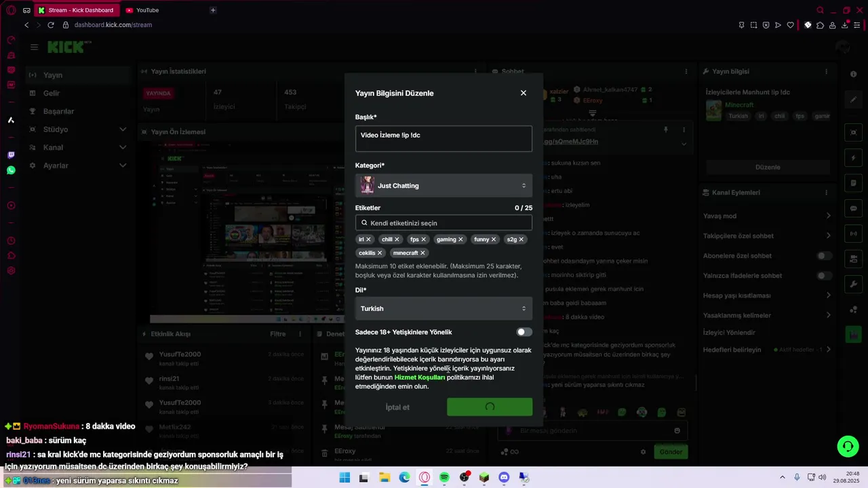Remove the minecraft tag in dialog
868x488 pixels.
tap(422, 253)
